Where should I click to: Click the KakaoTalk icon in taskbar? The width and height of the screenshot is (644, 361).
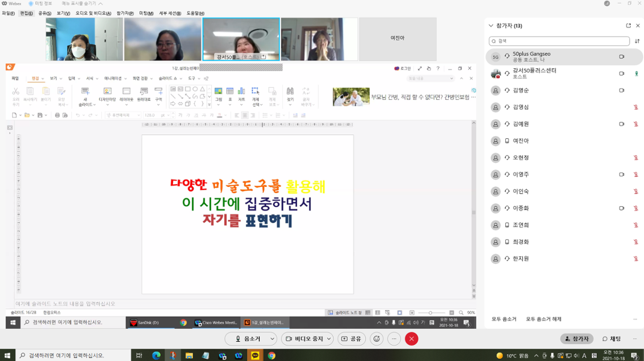point(255,356)
